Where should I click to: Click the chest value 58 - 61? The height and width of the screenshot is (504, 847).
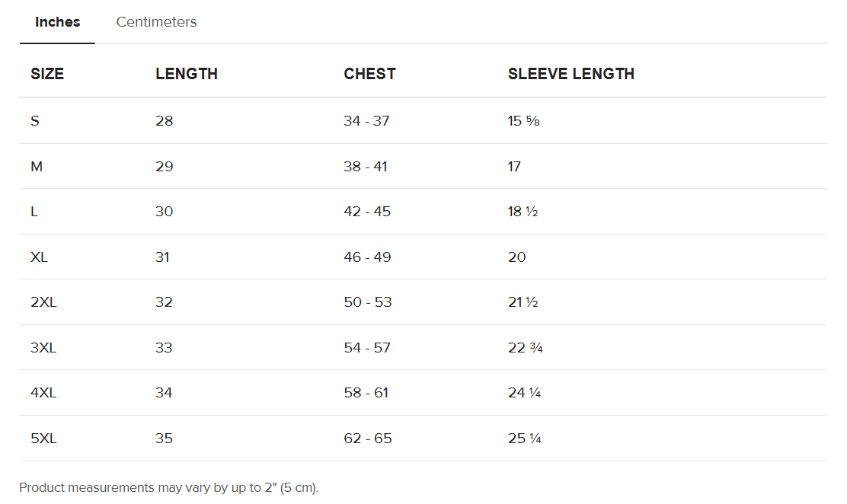point(366,393)
